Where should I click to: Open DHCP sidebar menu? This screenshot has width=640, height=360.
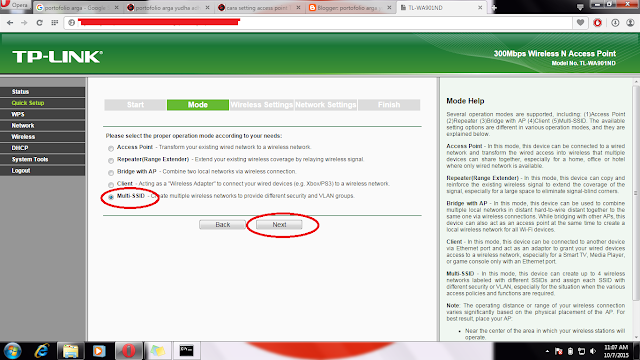coord(42,148)
